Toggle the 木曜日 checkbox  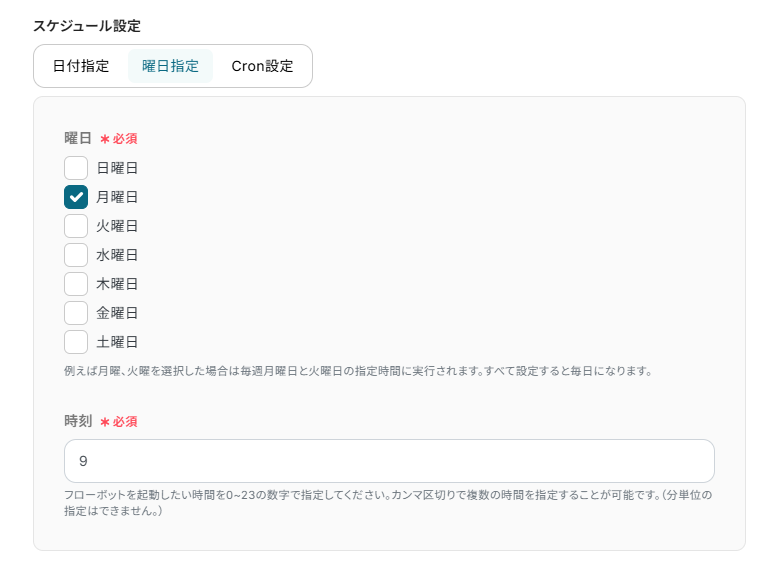tap(76, 284)
